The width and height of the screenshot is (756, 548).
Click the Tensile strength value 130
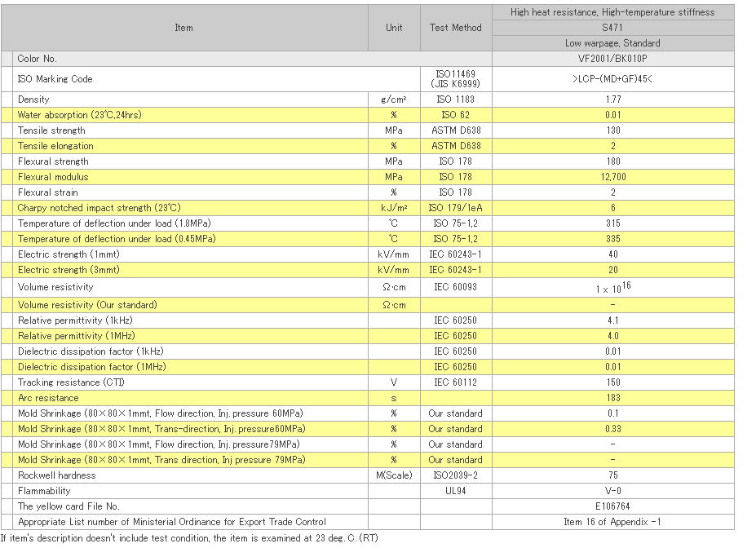(x=612, y=130)
